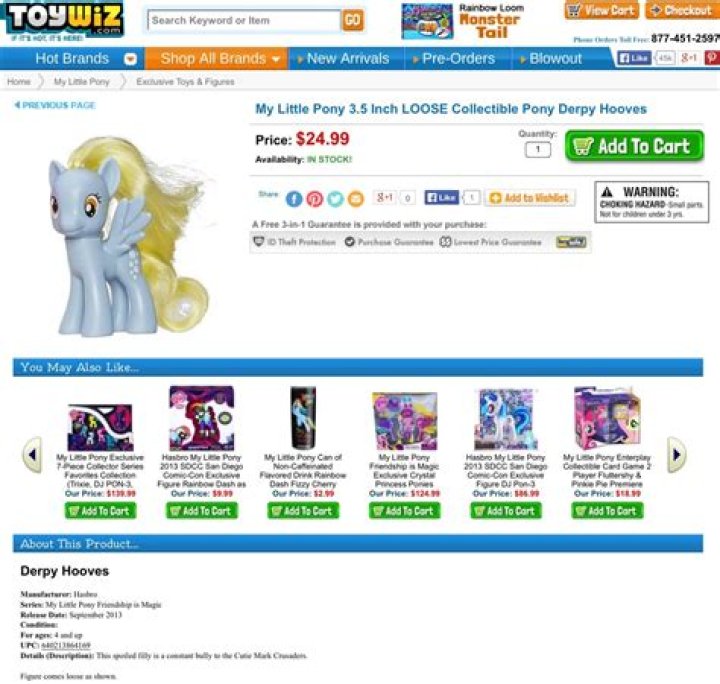Image resolution: width=720 pixels, height=684 pixels.
Task: Click the large green Add To Cart button
Action: pyautogui.click(x=634, y=146)
